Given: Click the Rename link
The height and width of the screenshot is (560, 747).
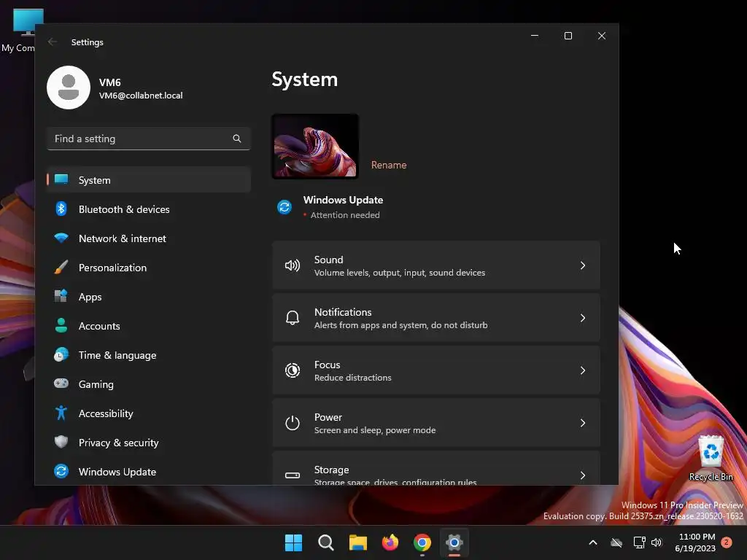Looking at the screenshot, I should 389,165.
